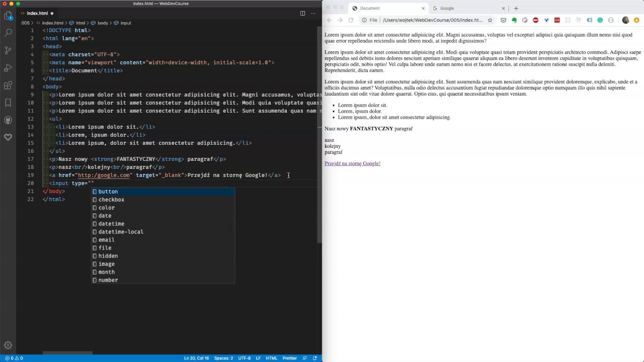The height and width of the screenshot is (362, 644).
Task: Click 'FANTASTYCZNY' bold text in browser
Action: click(371, 129)
